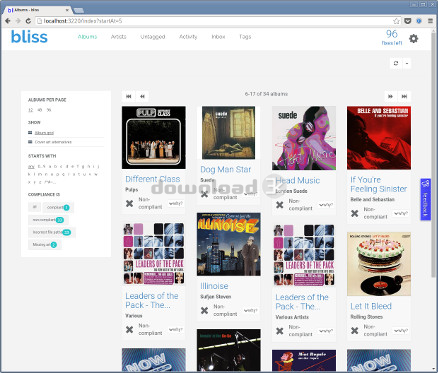Open the settings gear icon
The height and width of the screenshot is (373, 438).
point(413,38)
